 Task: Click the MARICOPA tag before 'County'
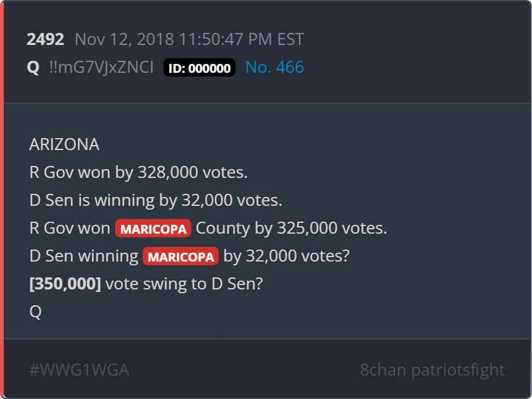(153, 229)
